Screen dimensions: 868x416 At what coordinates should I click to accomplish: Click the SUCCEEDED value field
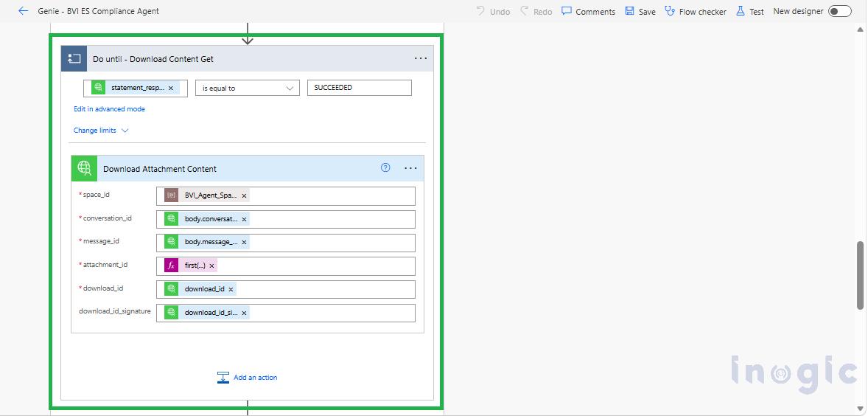click(x=360, y=88)
